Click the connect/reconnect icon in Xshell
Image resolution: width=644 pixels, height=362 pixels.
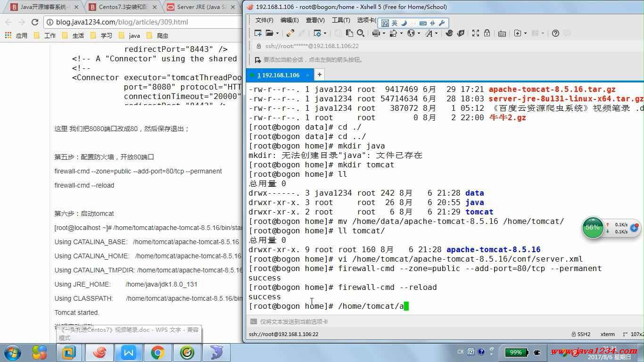(x=290, y=33)
